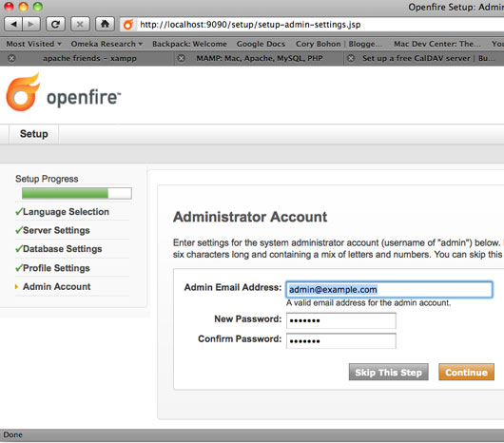Click the green zoom window button
The image size is (504, 443).
coord(38,7)
